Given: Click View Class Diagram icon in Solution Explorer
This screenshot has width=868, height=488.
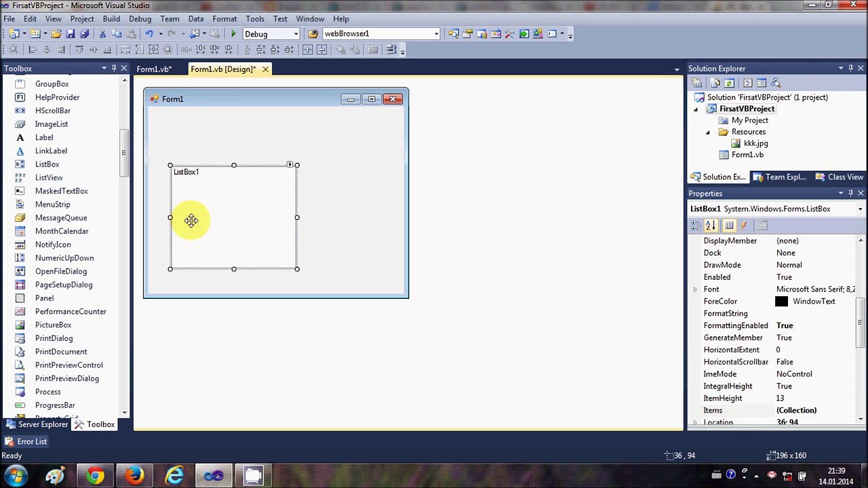Looking at the screenshot, I should click(776, 83).
